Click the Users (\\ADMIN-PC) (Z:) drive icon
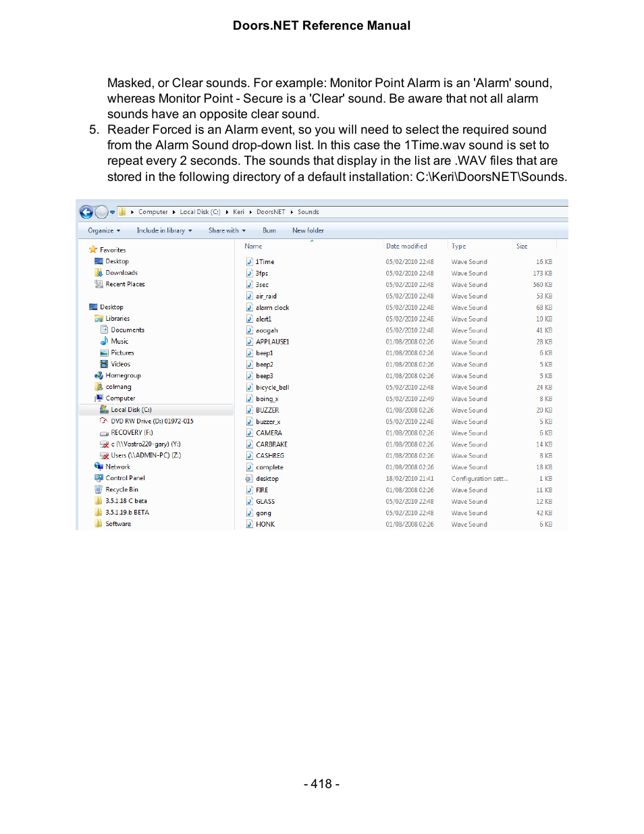 104,456
